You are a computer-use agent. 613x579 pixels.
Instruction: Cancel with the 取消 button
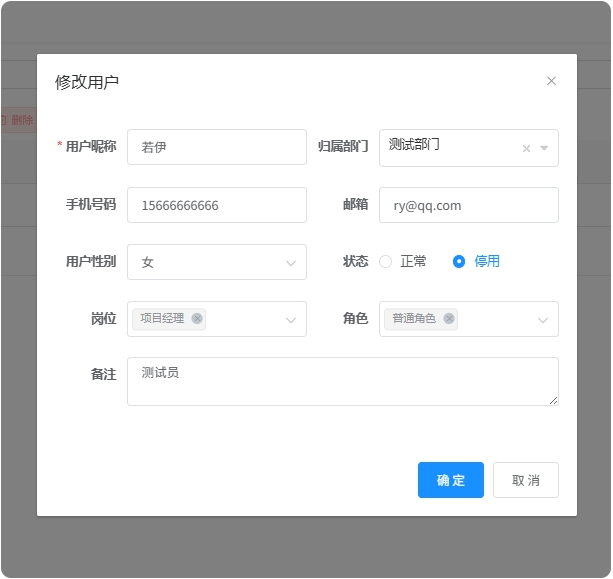(526, 480)
